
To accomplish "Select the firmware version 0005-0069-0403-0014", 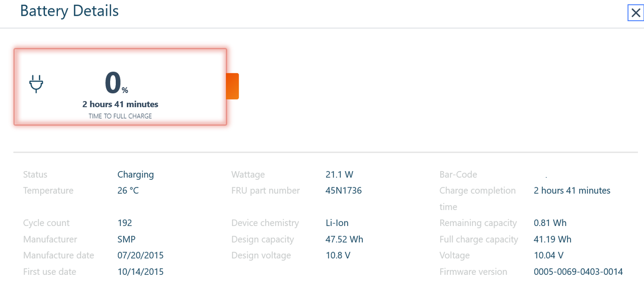I will click(x=578, y=272).
